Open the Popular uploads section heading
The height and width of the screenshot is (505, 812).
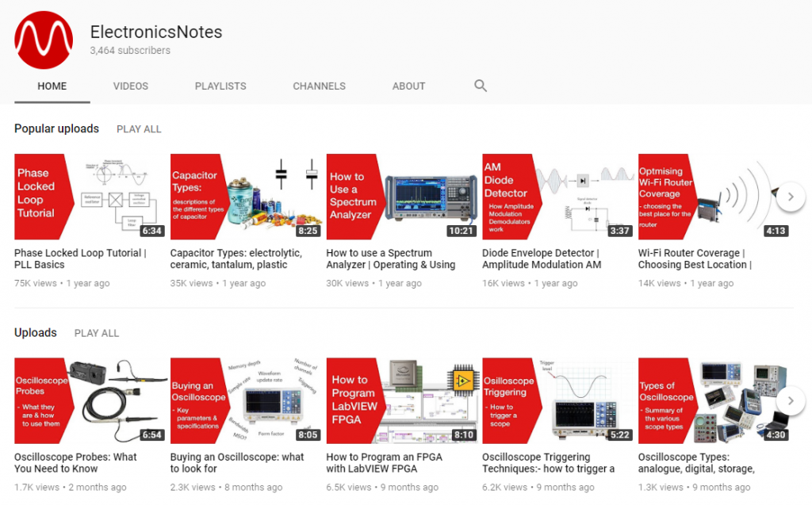pyautogui.click(x=56, y=128)
